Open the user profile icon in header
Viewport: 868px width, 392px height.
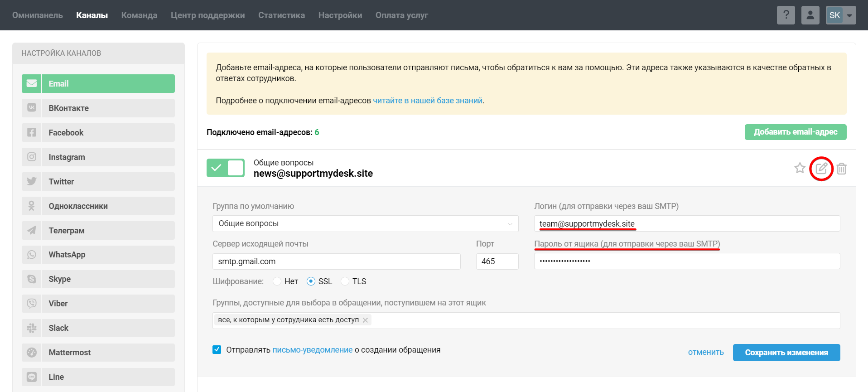[810, 15]
